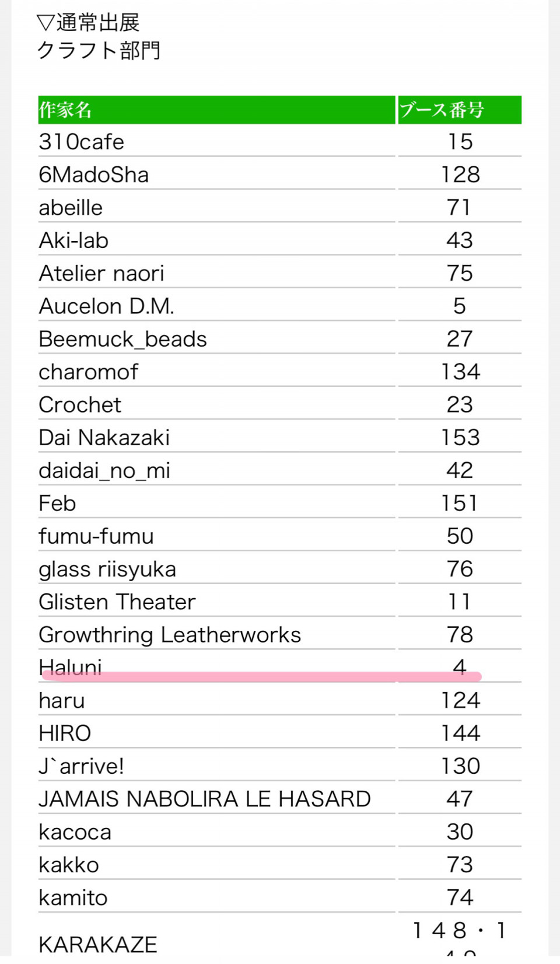
Task: Click the クラフト部門 heading text
Action: [x=99, y=51]
